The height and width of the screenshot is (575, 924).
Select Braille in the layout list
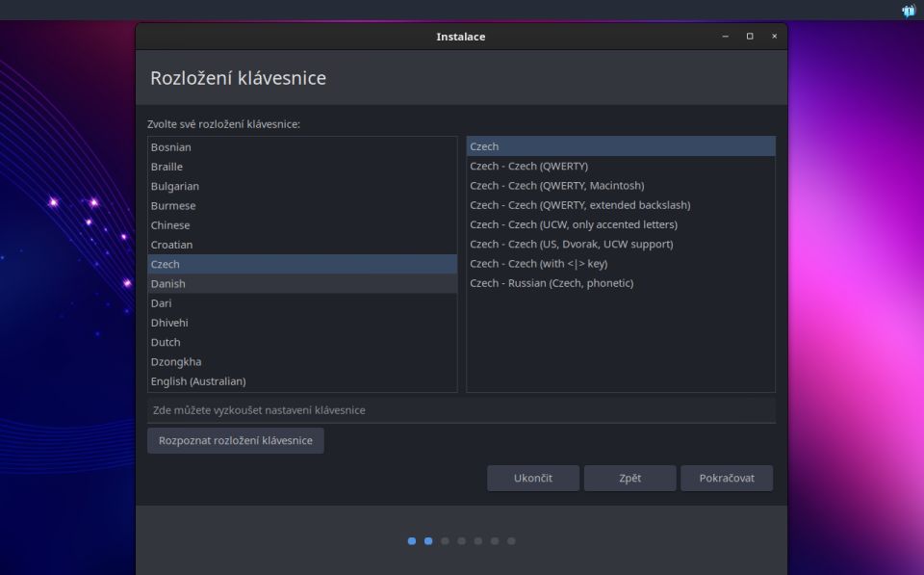(302, 167)
